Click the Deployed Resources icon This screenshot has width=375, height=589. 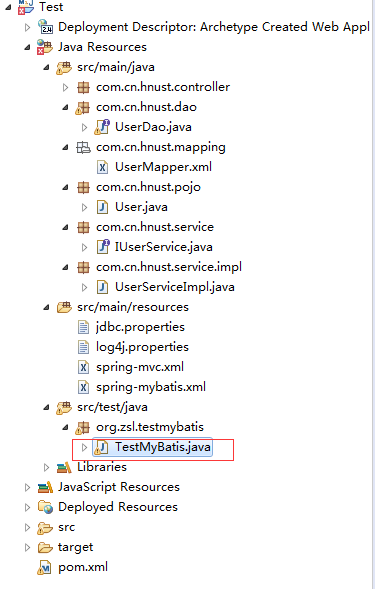click(45, 507)
